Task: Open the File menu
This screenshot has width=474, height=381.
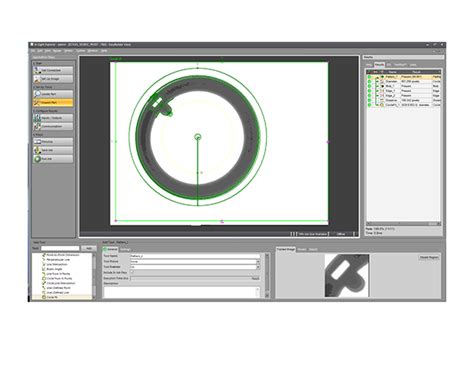Action: click(33, 51)
